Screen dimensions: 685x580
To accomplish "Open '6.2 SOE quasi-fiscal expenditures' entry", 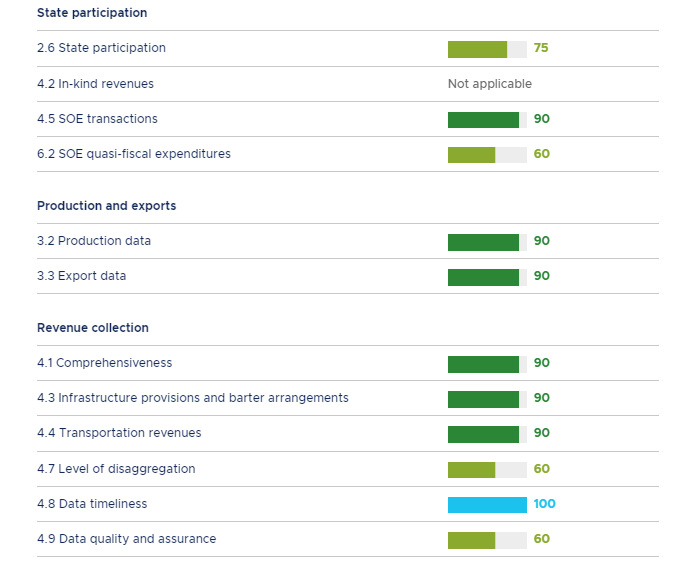I will 133,154.
